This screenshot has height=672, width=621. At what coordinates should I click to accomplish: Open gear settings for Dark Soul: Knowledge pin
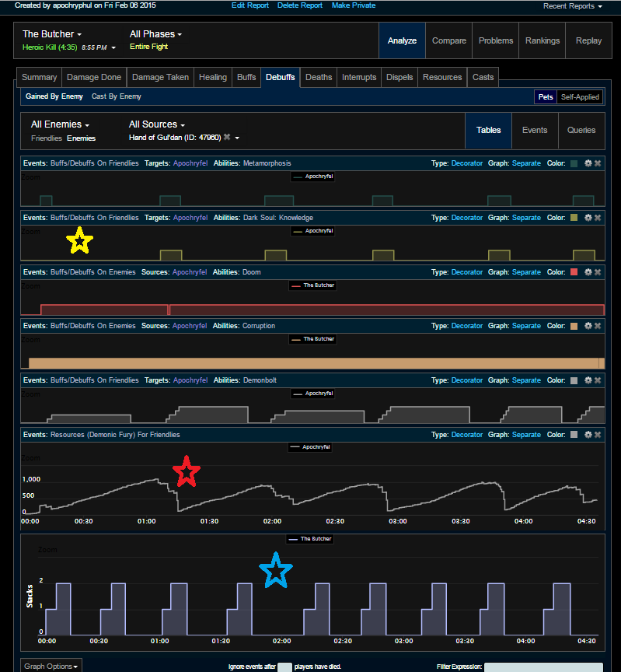tap(588, 218)
